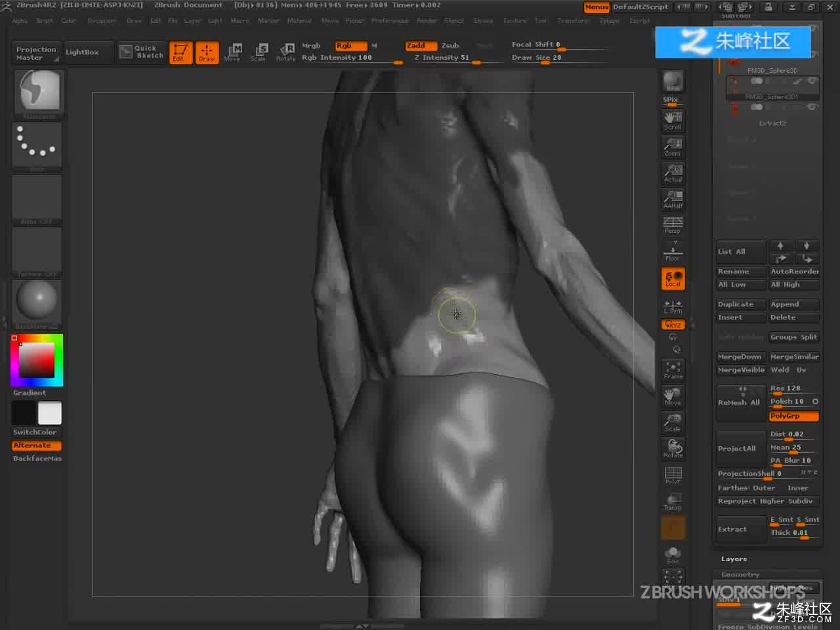Click the Extract button

click(x=741, y=529)
